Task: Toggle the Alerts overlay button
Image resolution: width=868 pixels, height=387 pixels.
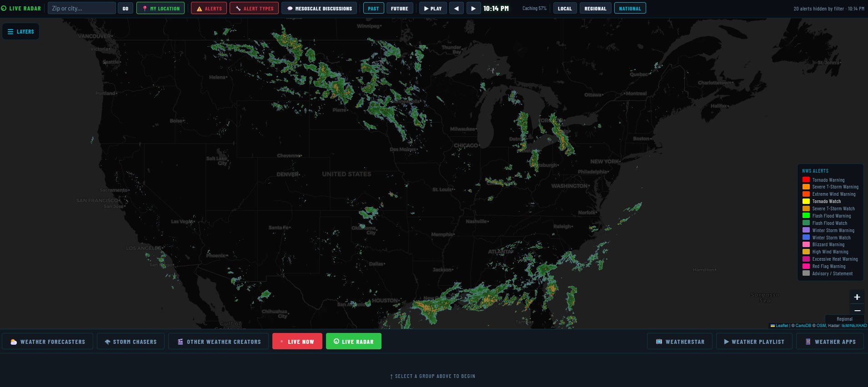Action: [209, 8]
